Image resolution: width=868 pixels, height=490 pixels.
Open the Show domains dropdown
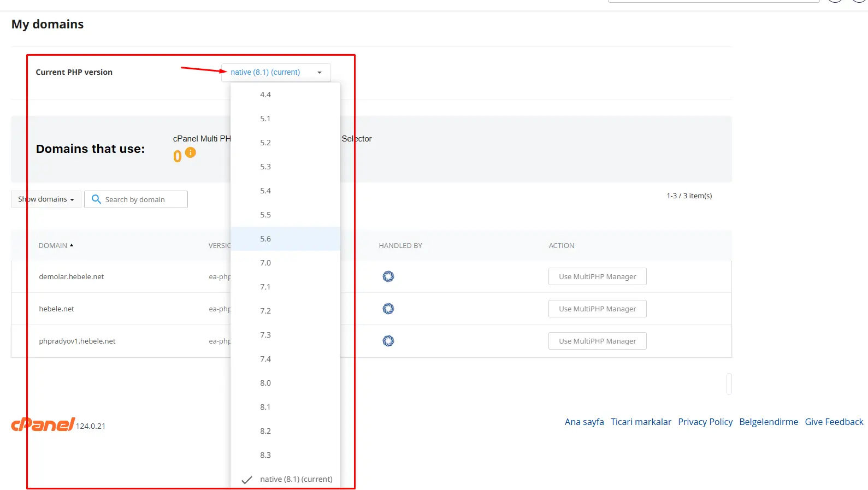coord(46,199)
